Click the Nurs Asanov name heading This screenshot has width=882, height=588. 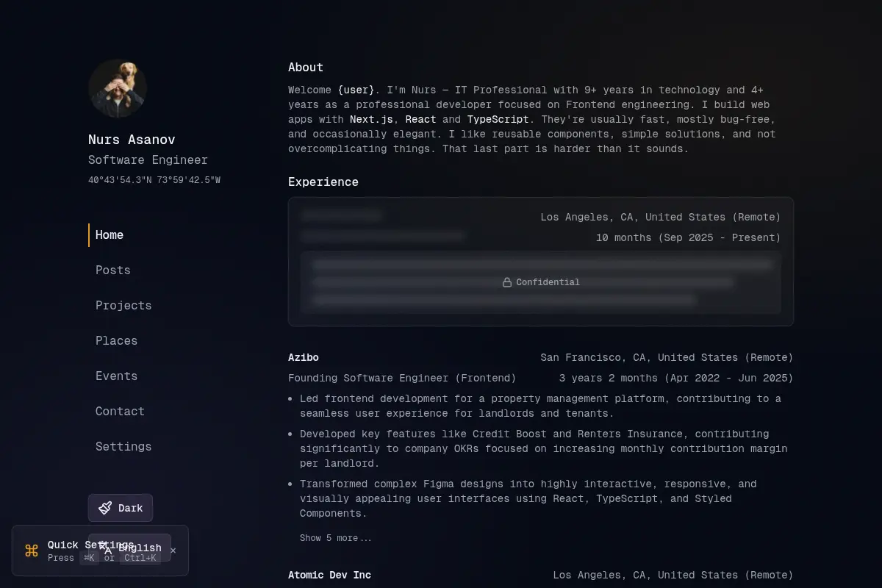pyautogui.click(x=132, y=140)
